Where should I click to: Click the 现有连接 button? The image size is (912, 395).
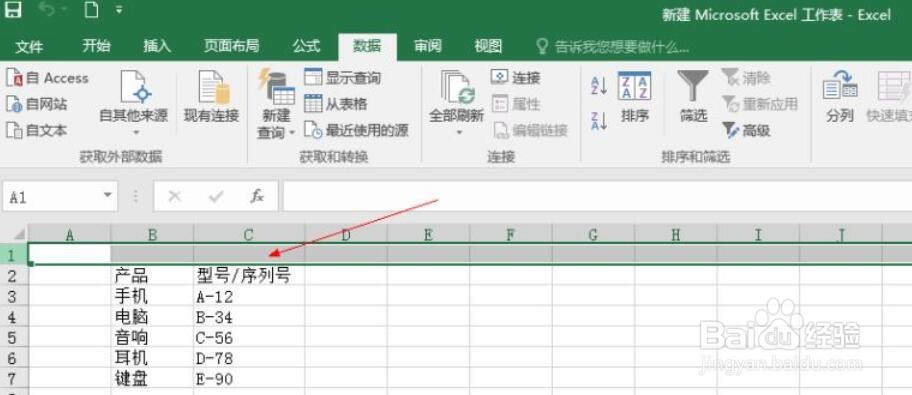tap(212, 97)
